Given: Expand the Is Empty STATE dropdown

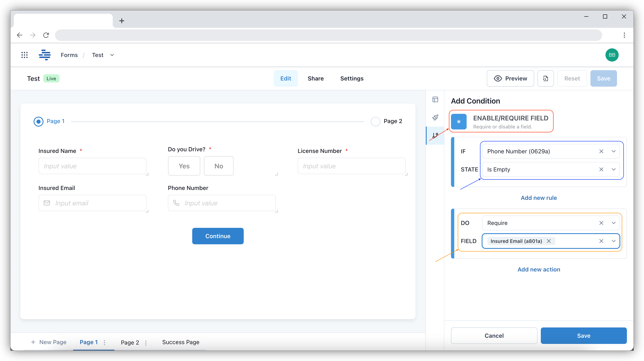Looking at the screenshot, I should pyautogui.click(x=614, y=169).
